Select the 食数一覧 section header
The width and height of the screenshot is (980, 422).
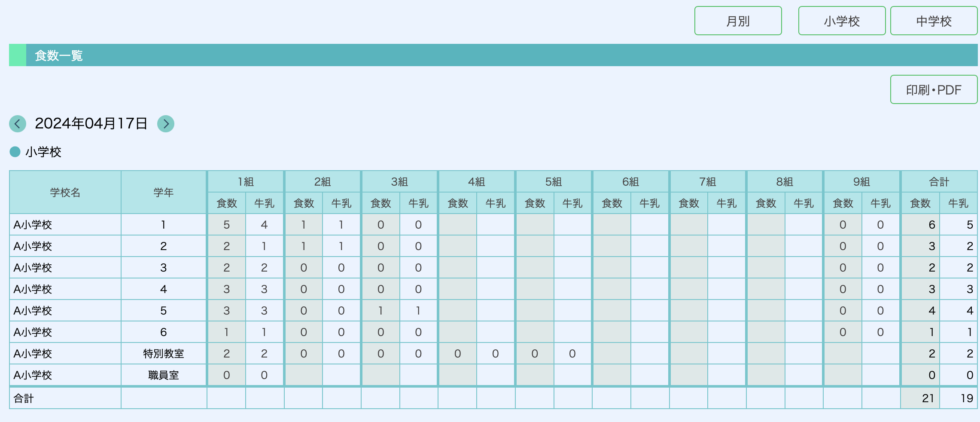(59, 55)
